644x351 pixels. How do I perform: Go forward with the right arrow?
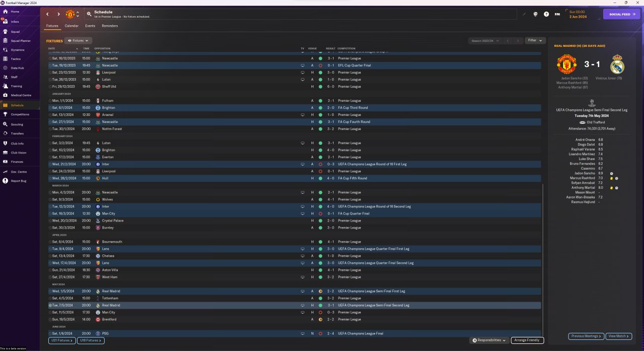[58, 14]
